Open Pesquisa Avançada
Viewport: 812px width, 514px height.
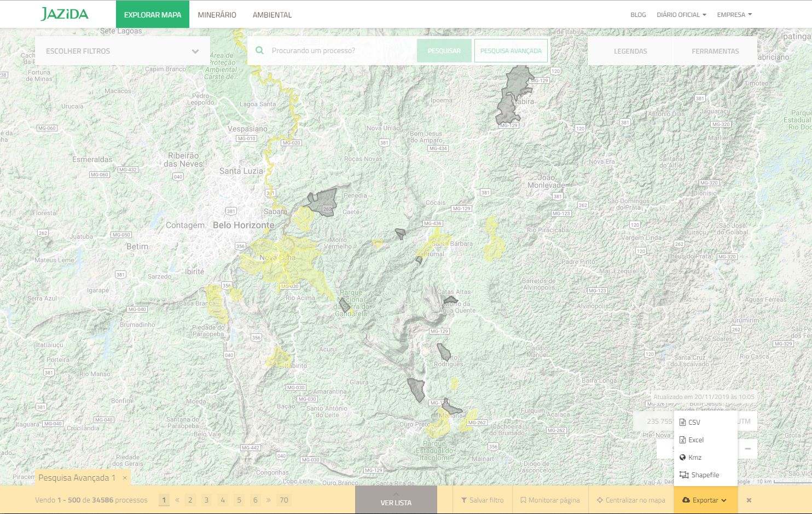point(511,51)
